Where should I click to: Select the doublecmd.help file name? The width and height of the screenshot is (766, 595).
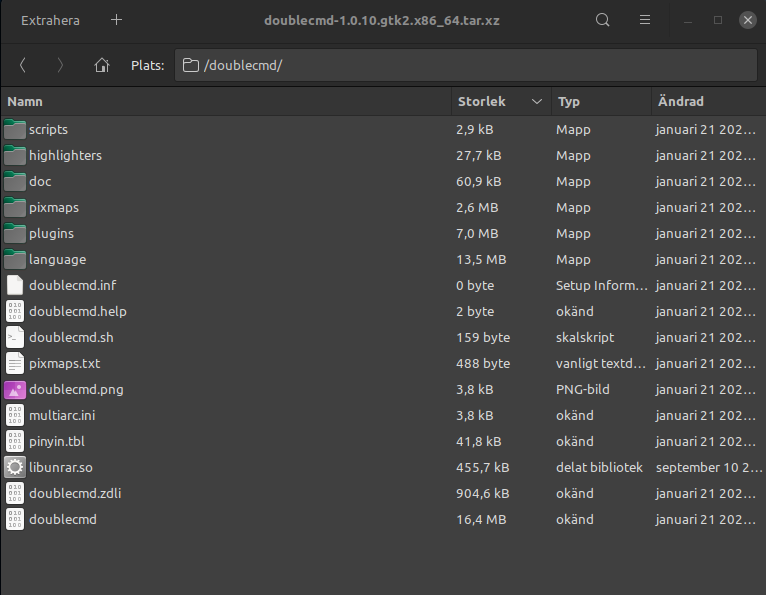78,311
